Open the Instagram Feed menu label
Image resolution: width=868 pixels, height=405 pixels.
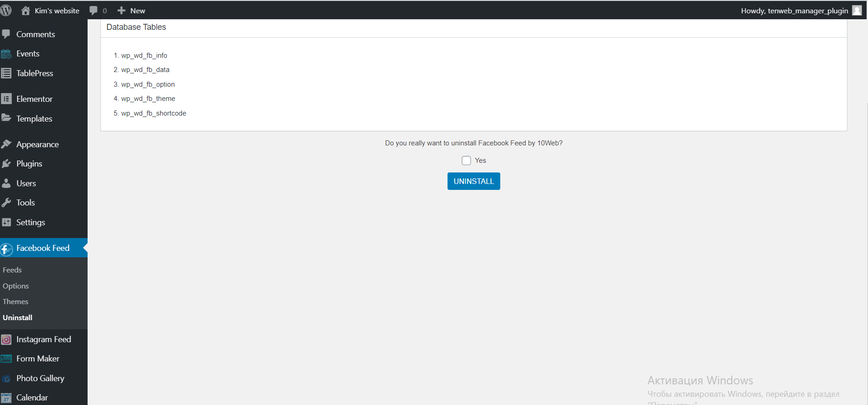pos(44,339)
